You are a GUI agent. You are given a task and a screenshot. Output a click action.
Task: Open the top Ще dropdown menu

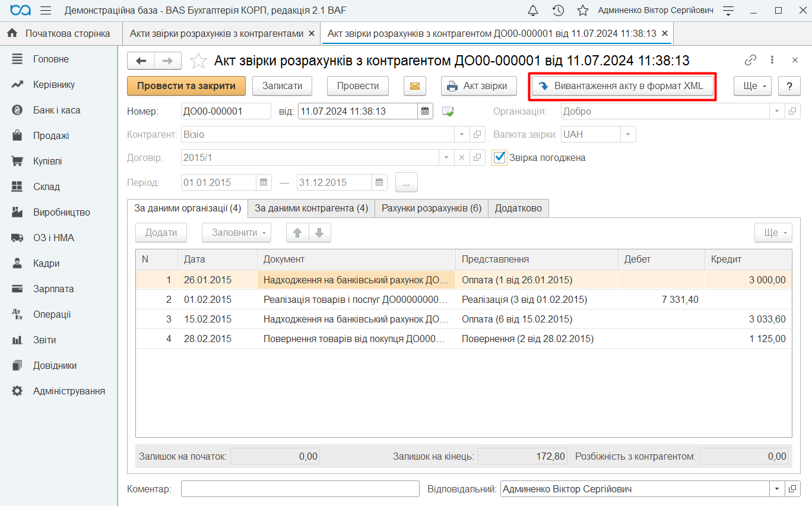click(753, 86)
